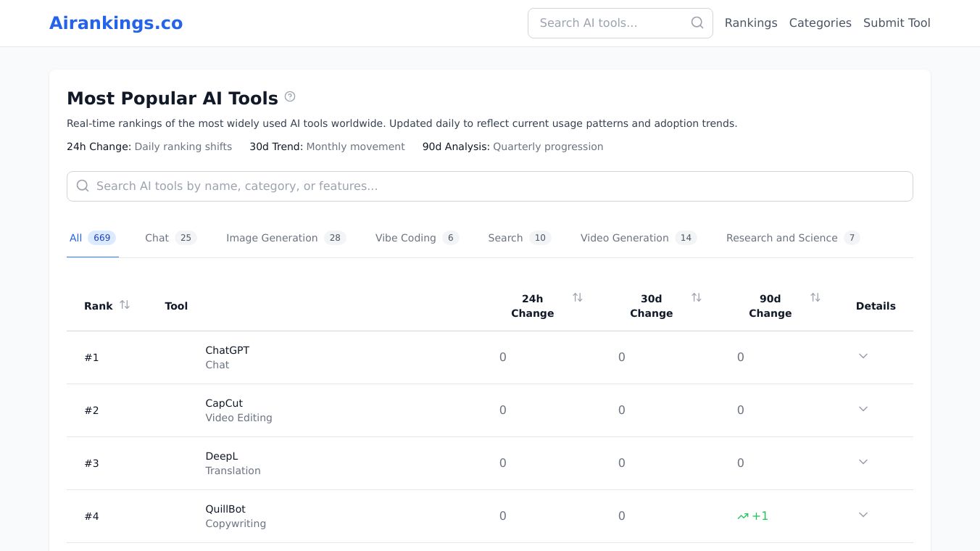Expand details for QuillBot row
Viewport: 980px width, 551px height.
coord(863,515)
